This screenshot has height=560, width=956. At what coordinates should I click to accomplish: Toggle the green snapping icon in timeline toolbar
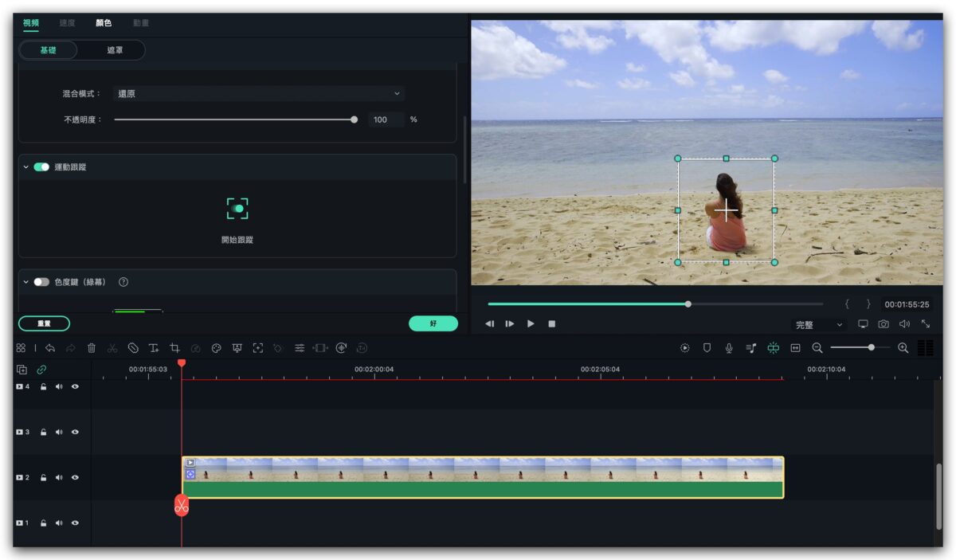point(773,348)
